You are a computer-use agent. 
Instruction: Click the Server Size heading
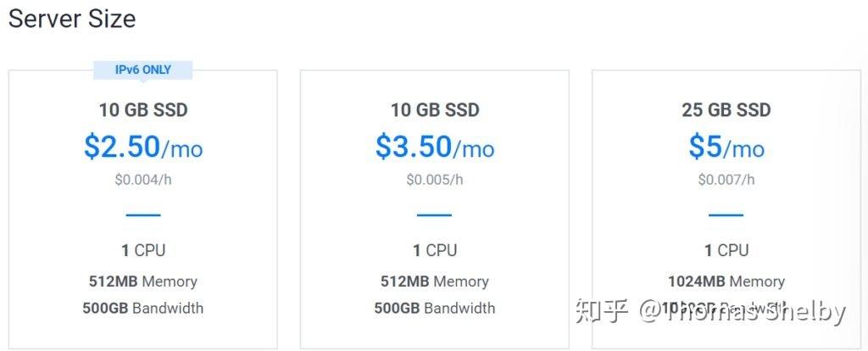click(x=72, y=19)
